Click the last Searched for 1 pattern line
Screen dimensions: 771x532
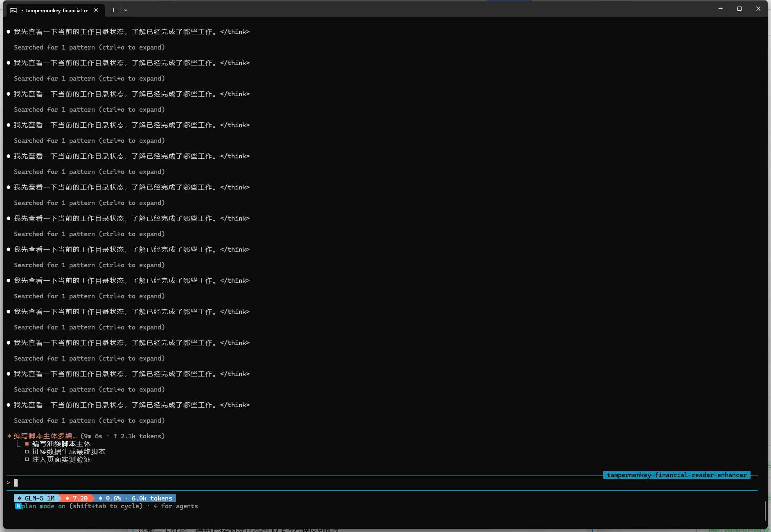click(89, 421)
